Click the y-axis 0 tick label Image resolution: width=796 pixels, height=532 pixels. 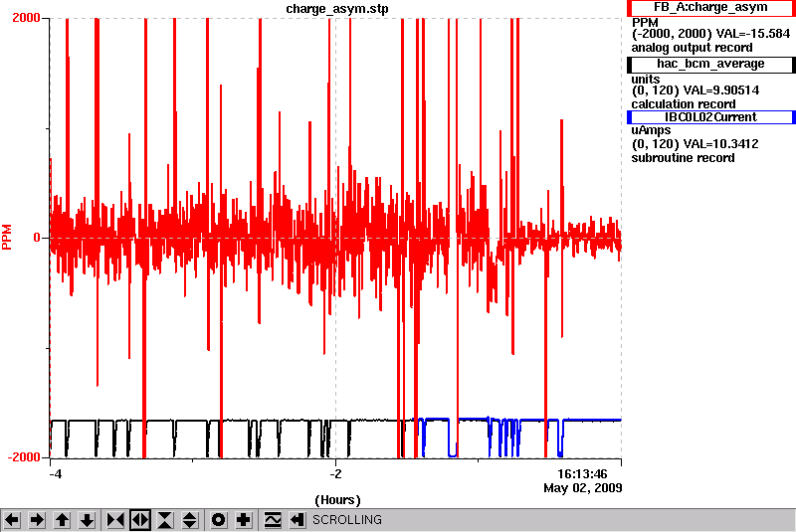[x=37, y=238]
